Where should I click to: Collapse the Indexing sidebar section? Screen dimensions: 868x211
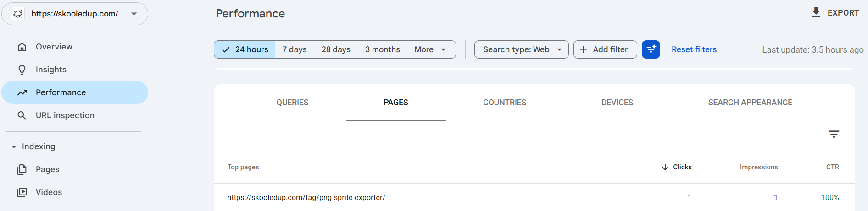(14, 146)
